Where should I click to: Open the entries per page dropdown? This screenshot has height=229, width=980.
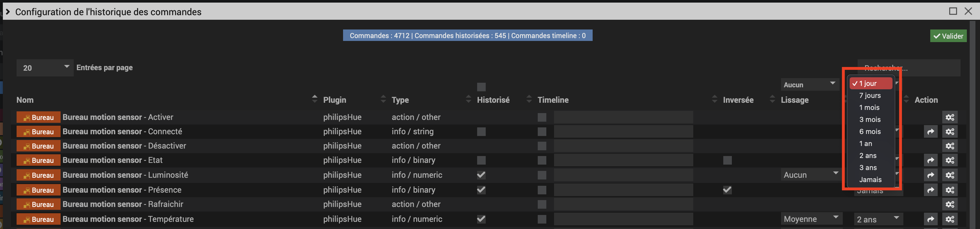coord(45,68)
